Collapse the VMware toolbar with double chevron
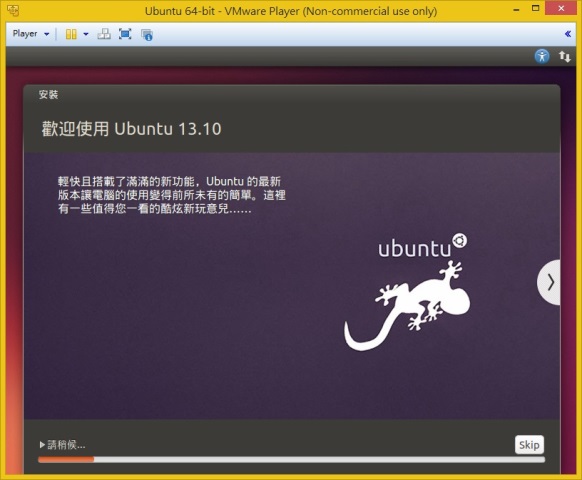Screen dimensions: 582x480 click(568, 34)
